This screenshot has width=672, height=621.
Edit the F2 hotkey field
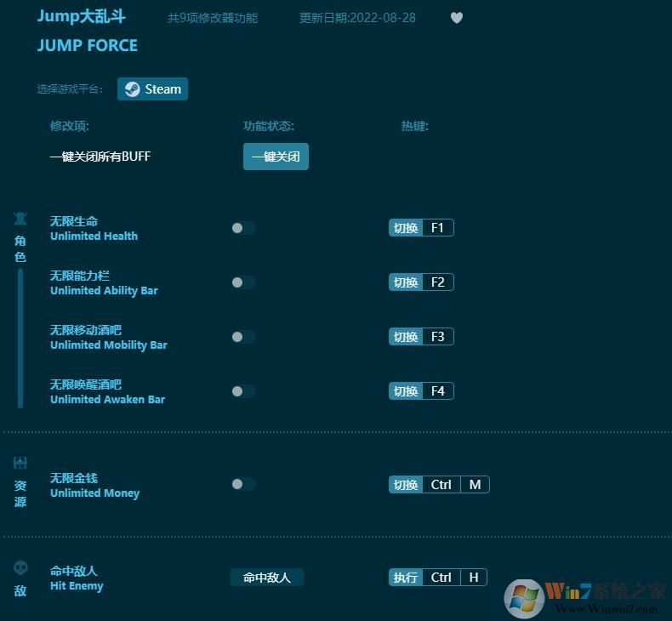tap(437, 282)
